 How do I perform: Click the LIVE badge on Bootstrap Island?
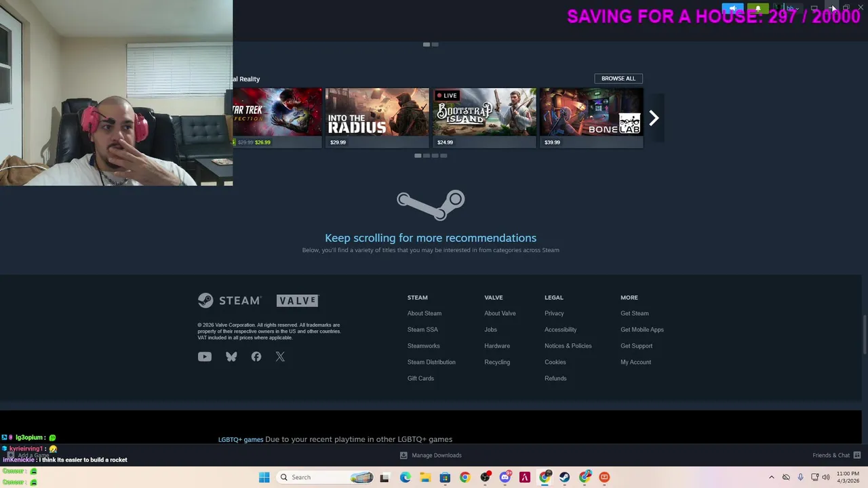click(447, 96)
